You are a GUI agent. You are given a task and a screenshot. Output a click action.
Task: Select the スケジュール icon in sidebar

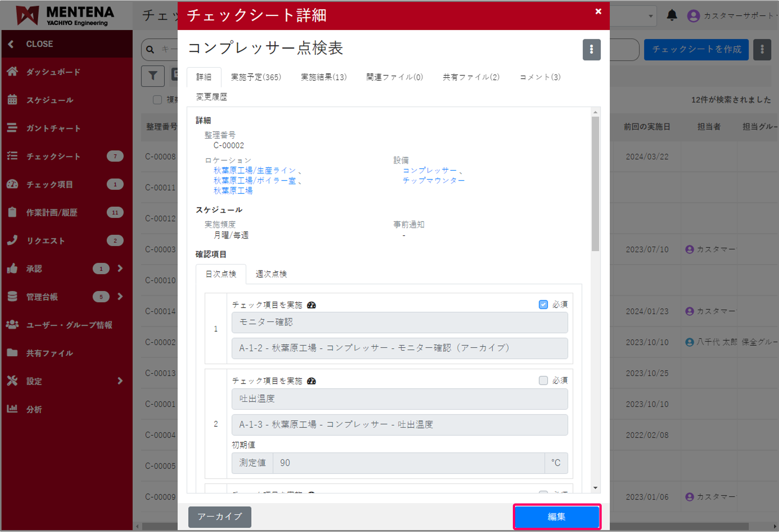tap(13, 100)
